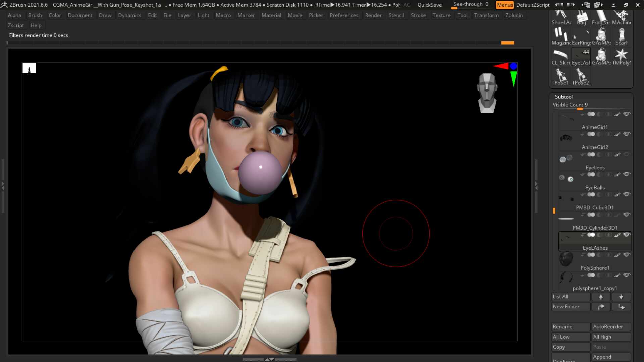Select the TPose2 tool thumbnail
The width and height of the screenshot is (644, 362).
[x=581, y=77]
